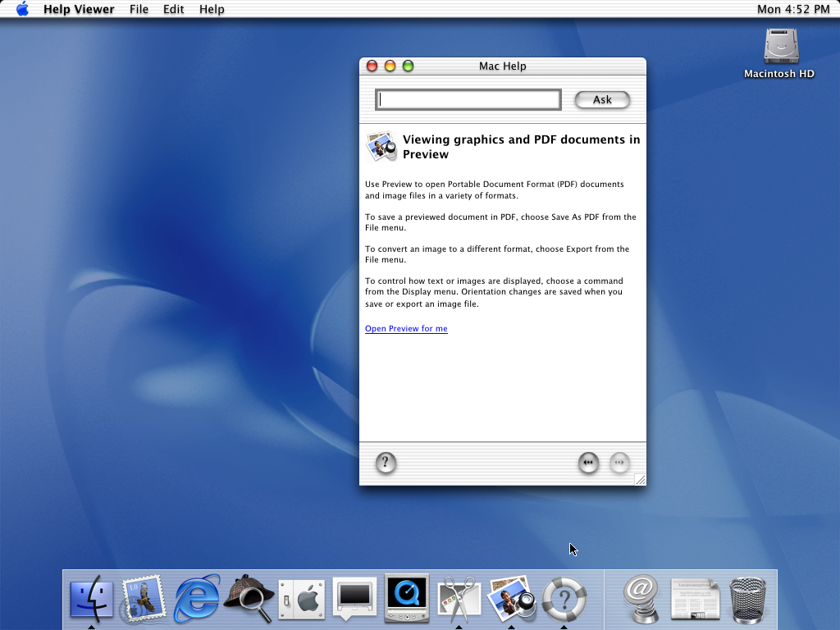Click the Help Center question mark button

pos(386,463)
